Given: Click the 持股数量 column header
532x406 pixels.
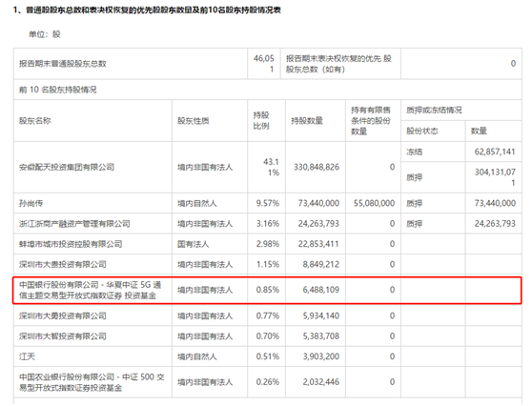Looking at the screenshot, I should [307, 121].
